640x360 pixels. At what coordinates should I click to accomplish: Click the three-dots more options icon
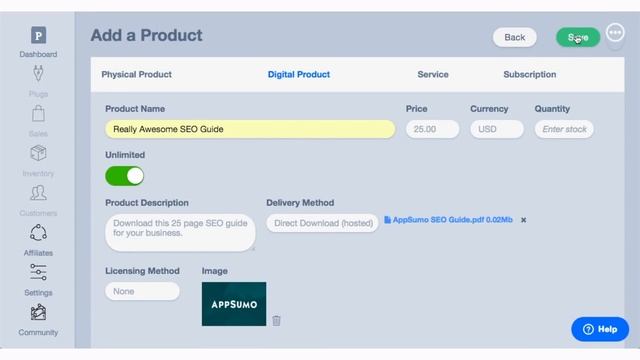coord(615,33)
